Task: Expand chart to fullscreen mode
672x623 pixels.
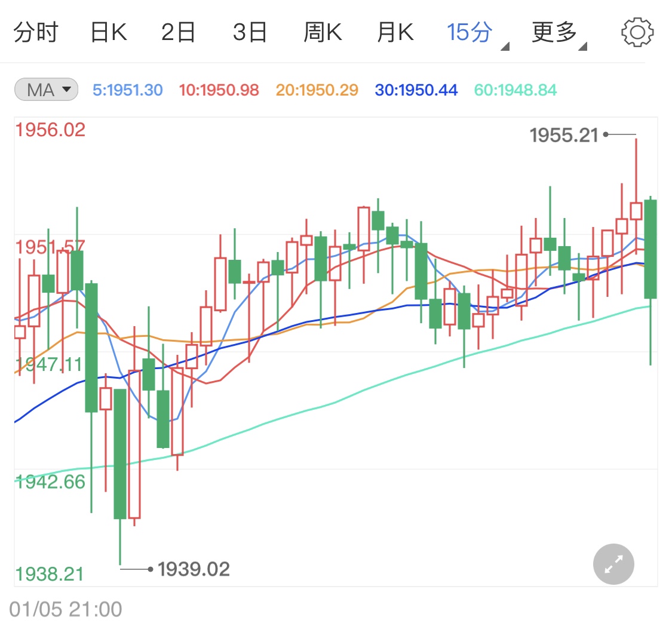Action: click(x=613, y=564)
